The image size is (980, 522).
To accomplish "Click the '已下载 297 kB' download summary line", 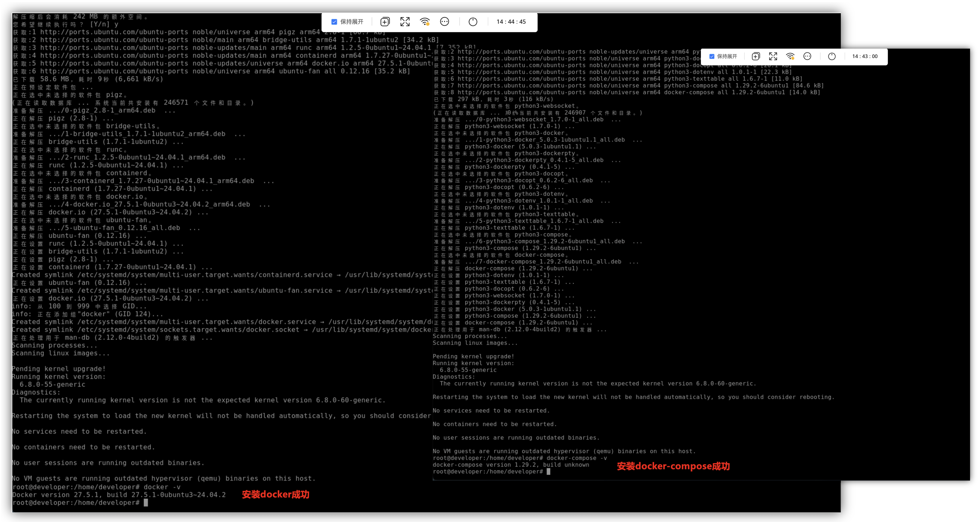I will coord(493,99).
